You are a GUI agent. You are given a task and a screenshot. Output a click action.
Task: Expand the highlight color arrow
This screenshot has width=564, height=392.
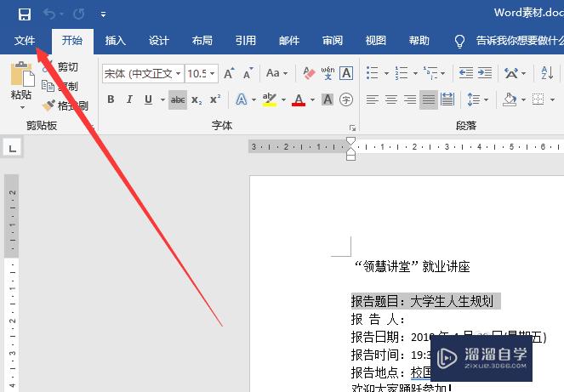pyautogui.click(x=283, y=99)
